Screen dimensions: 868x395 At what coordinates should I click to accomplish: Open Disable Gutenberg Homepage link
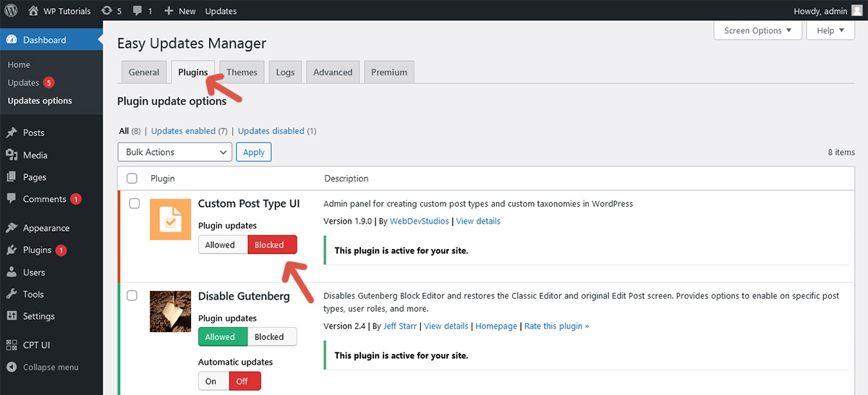point(496,326)
